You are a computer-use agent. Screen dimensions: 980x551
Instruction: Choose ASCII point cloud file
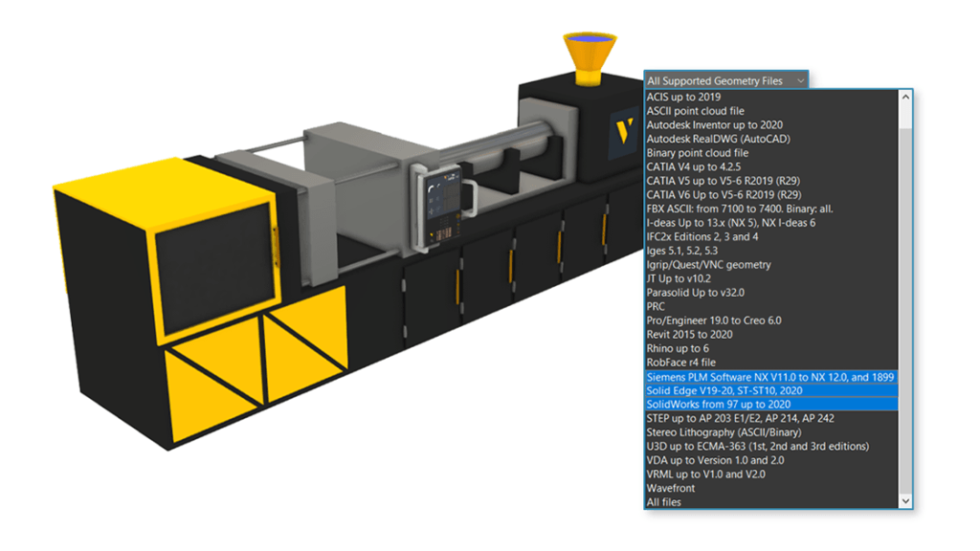772,111
